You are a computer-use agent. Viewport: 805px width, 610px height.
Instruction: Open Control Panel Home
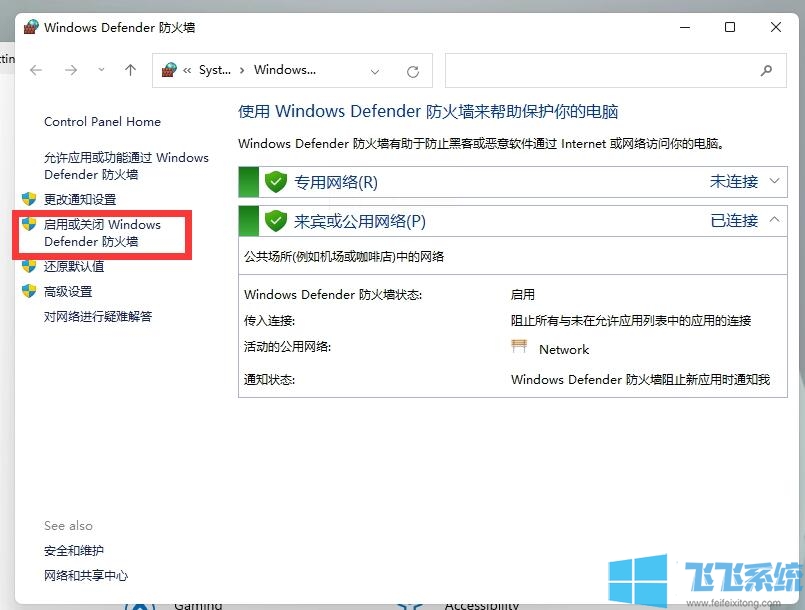[102, 121]
